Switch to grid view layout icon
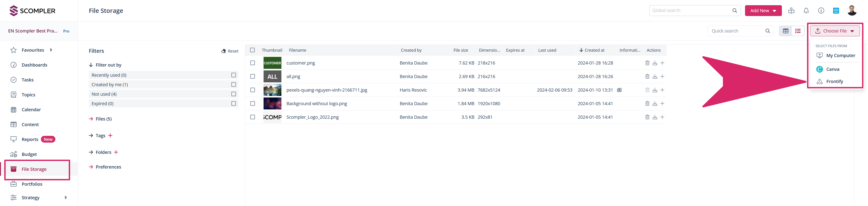Image resolution: width=868 pixels, height=206 pixels. click(785, 31)
